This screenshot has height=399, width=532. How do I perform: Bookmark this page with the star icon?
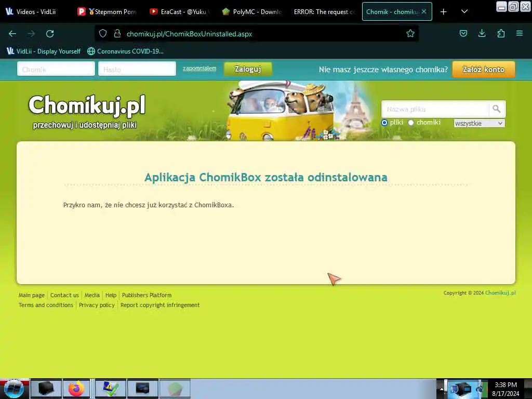(x=410, y=33)
